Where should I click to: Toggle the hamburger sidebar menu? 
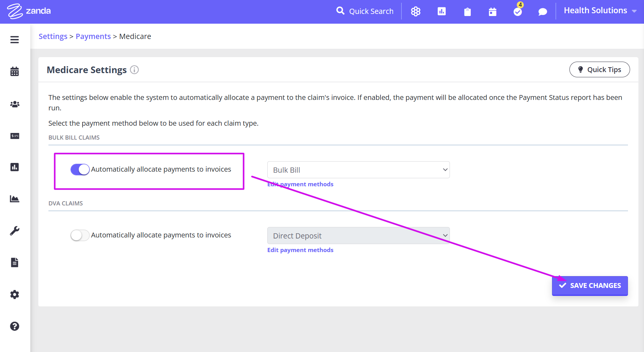click(15, 40)
